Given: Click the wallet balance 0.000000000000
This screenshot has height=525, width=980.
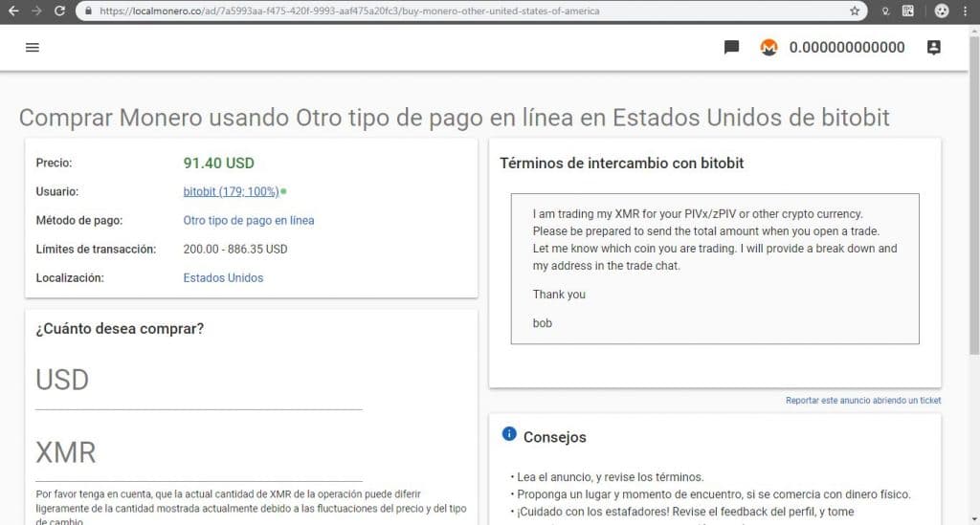Looking at the screenshot, I should click(846, 48).
